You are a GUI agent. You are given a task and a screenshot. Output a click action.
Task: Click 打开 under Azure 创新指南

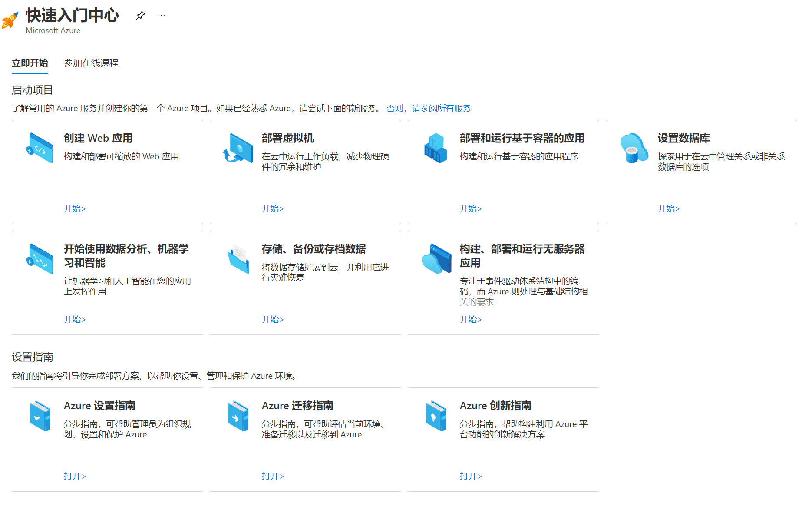tap(470, 476)
